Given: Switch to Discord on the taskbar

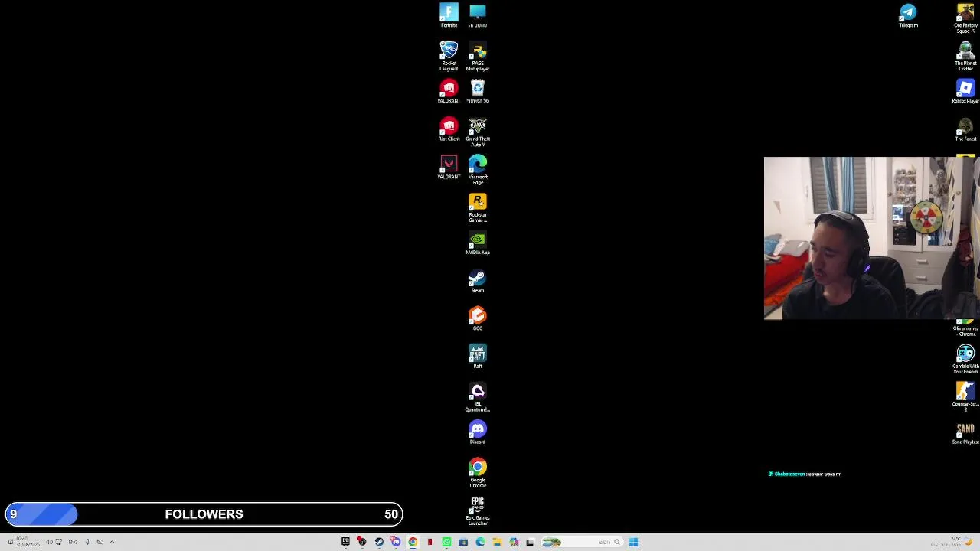Looking at the screenshot, I should [396, 542].
